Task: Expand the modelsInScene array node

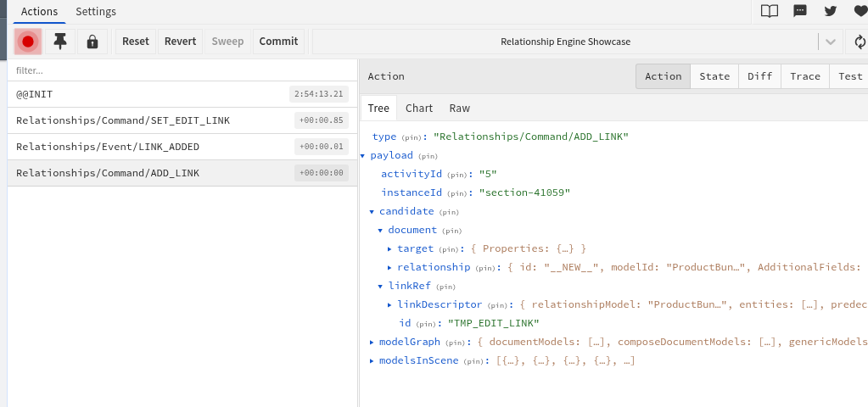Action: point(372,361)
